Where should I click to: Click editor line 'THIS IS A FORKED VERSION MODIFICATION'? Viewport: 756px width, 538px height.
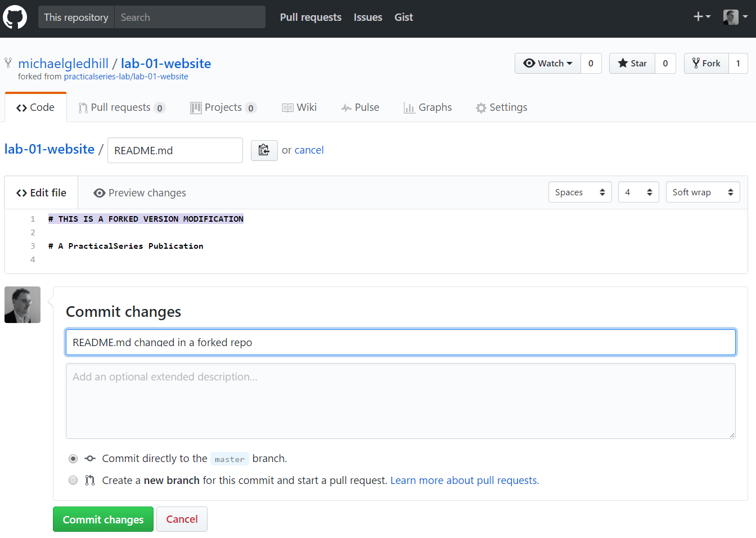click(146, 219)
